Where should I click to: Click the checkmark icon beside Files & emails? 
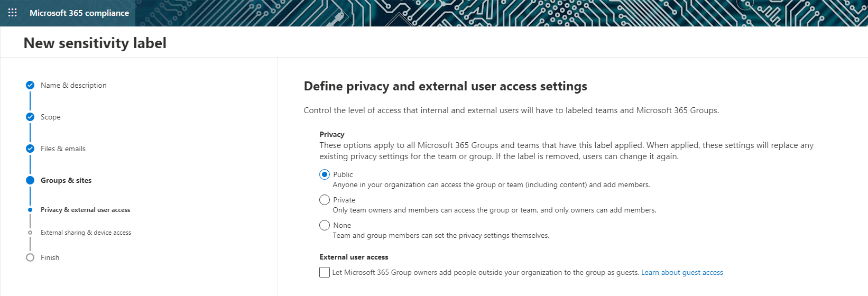pyautogui.click(x=30, y=149)
